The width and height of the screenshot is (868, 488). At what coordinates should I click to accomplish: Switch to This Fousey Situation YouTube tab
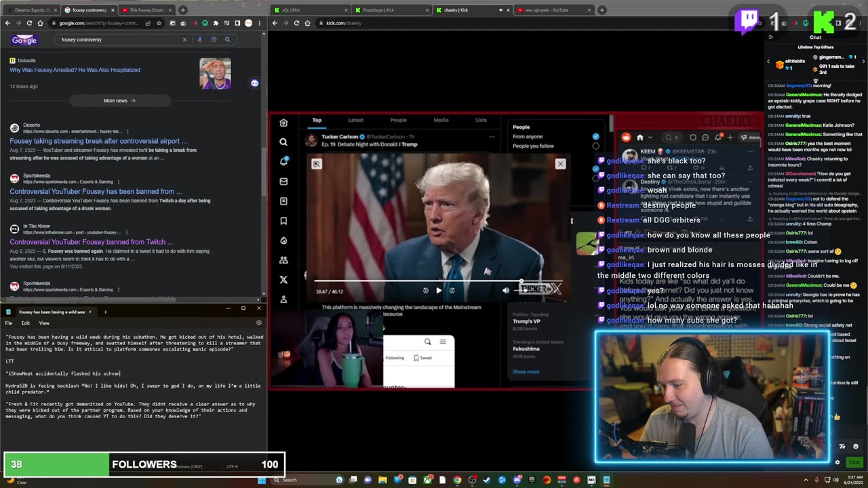[x=145, y=10]
